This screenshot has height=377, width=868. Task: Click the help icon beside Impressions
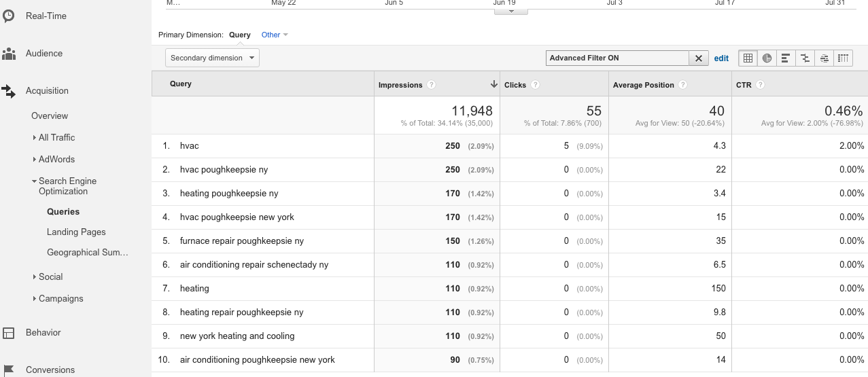coord(432,85)
